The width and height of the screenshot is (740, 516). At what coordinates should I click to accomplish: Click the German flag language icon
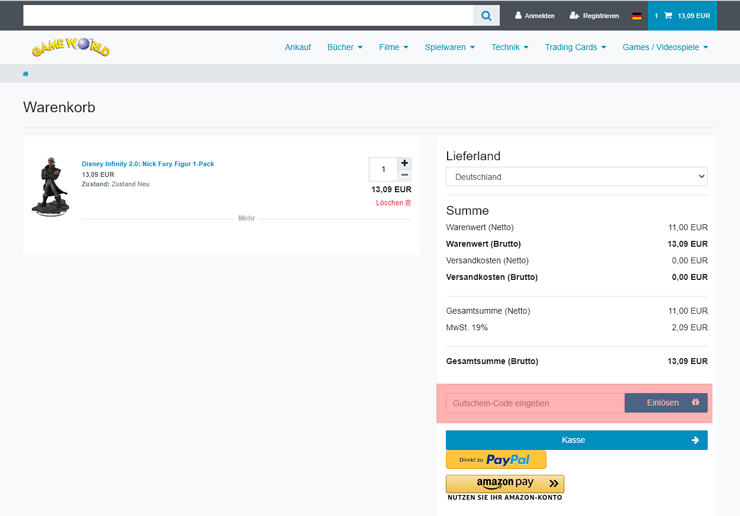coord(637,16)
